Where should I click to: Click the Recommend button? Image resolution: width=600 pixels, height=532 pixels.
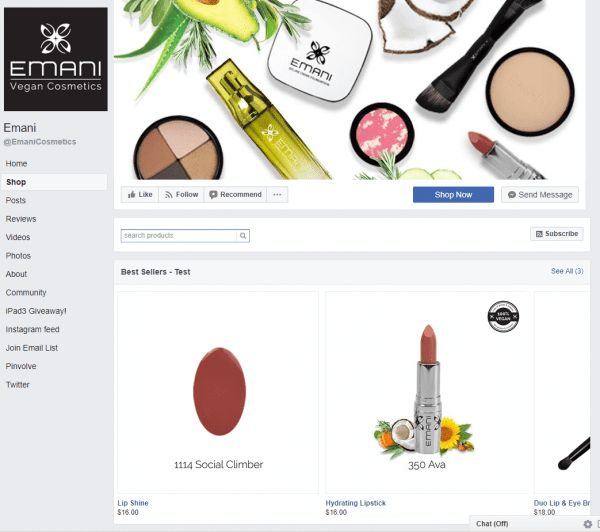coord(235,194)
